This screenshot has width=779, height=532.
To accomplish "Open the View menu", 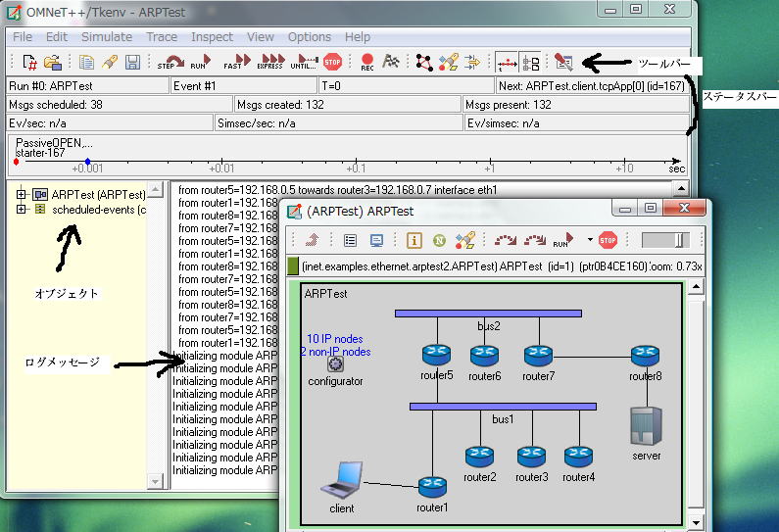I will click(x=261, y=37).
